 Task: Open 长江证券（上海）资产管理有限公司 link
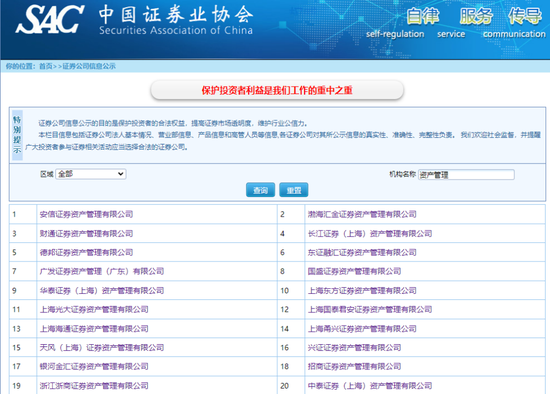coord(370,233)
